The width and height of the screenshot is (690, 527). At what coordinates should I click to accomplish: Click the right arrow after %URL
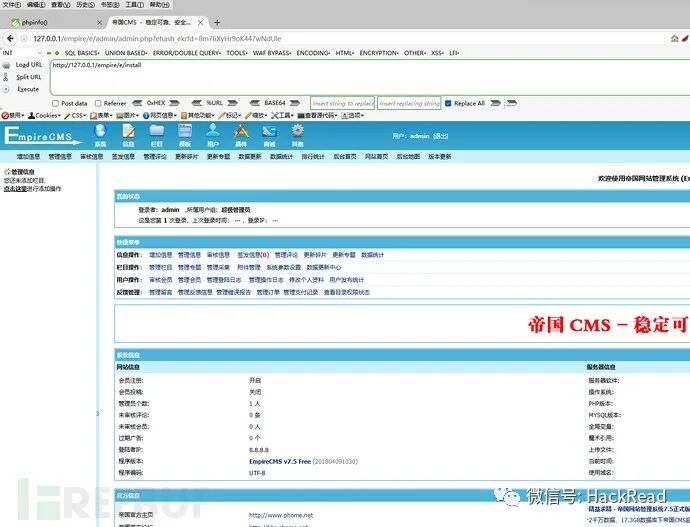click(x=232, y=103)
